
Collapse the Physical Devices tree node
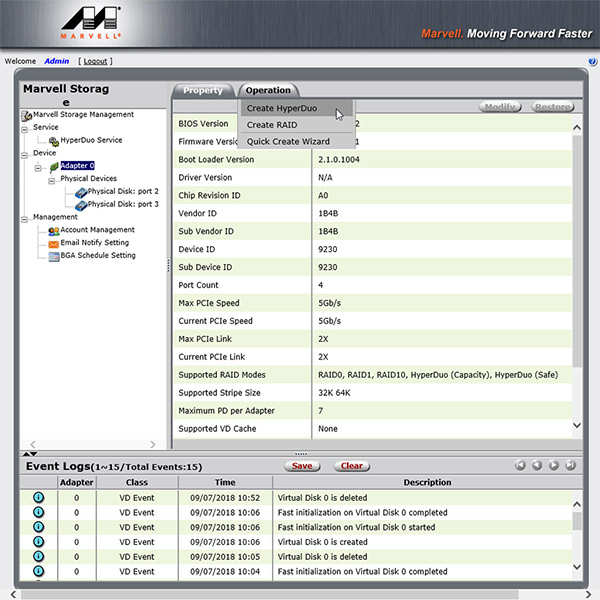(x=52, y=179)
